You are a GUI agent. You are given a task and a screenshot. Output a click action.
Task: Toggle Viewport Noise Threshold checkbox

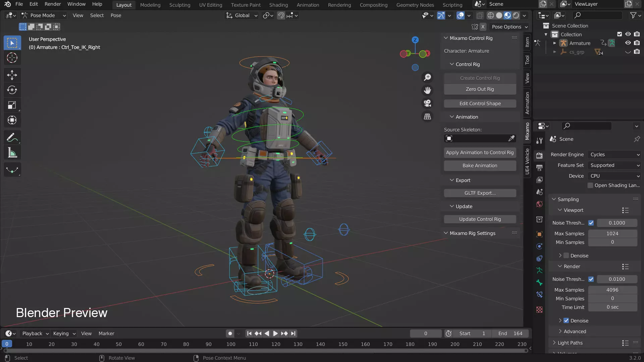(x=591, y=223)
